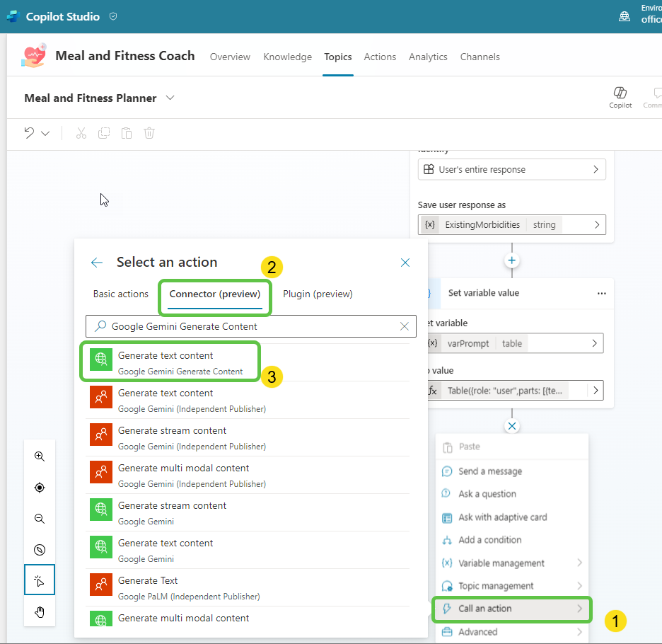Expand the User's entire response selector

coord(596,170)
